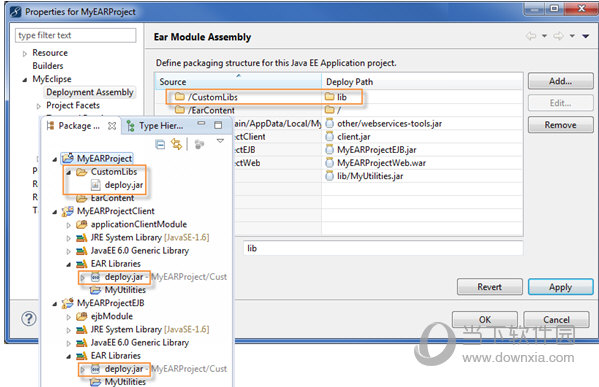Switch to the Type Hierarchy tab

[155, 126]
